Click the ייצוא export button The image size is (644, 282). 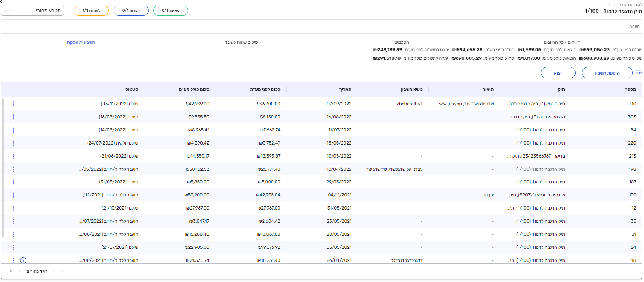click(x=558, y=73)
